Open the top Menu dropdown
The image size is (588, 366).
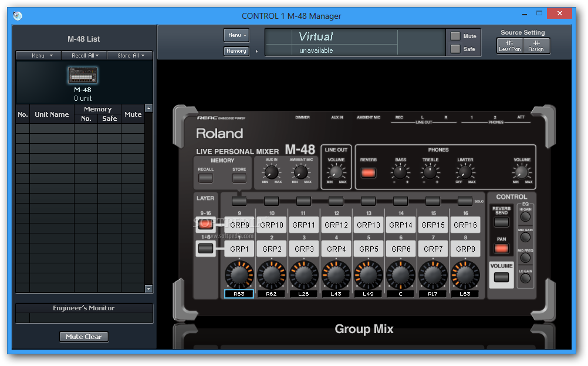tap(236, 35)
